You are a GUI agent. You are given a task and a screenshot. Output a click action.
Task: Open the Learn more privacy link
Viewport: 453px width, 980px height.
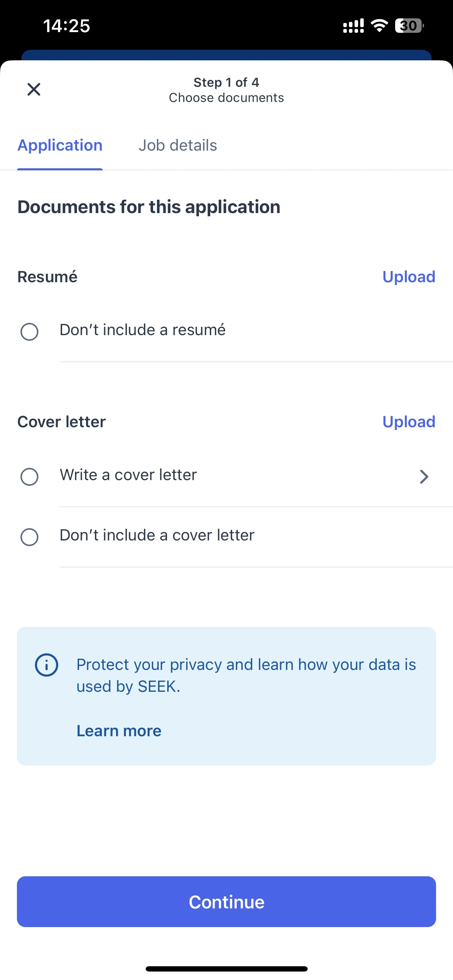pos(119,731)
